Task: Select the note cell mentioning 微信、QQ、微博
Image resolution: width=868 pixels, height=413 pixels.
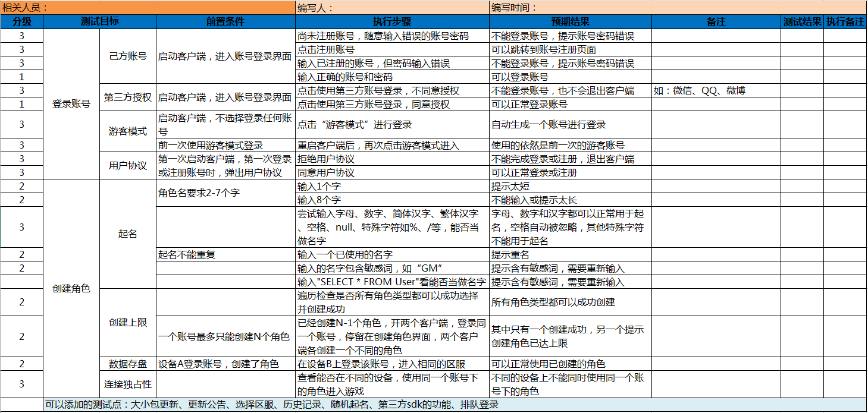Action: (x=716, y=90)
